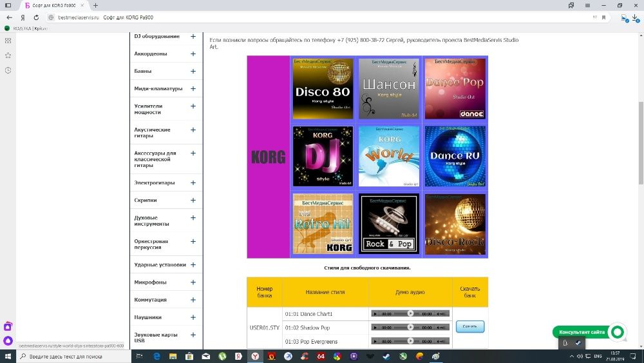The image size is (644, 363).
Task: Expand the DJ оборудование category
Action: click(x=193, y=36)
